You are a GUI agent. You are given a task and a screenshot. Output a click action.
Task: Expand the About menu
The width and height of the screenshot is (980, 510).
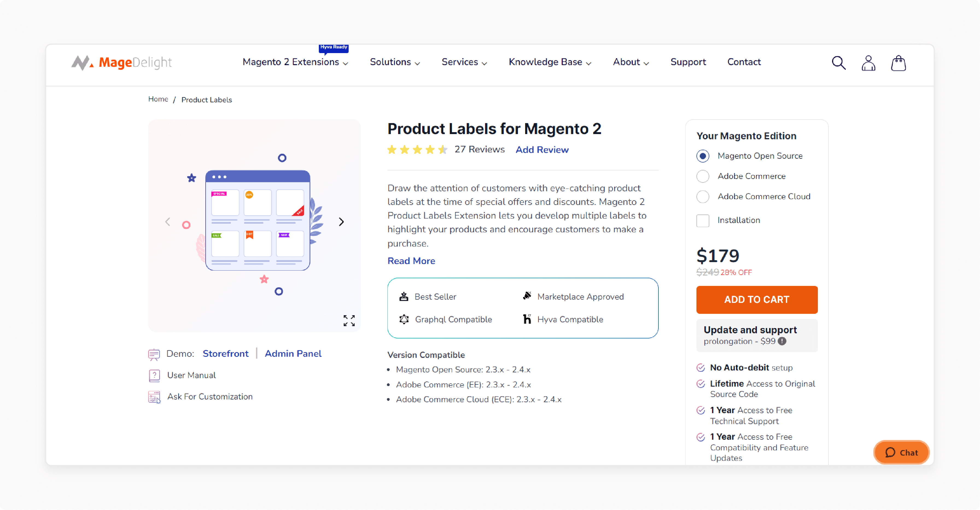(x=631, y=62)
